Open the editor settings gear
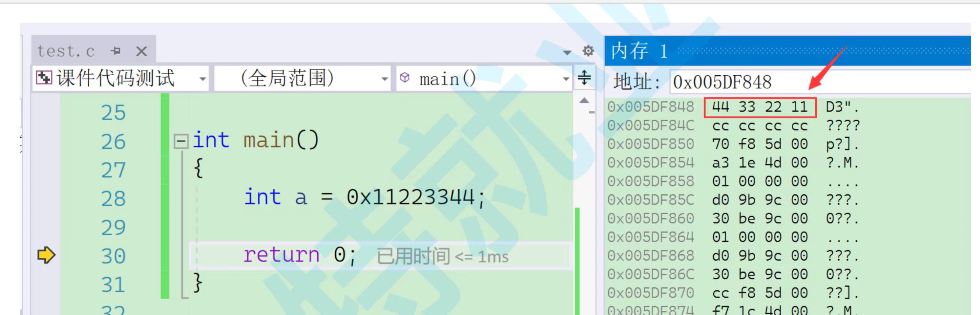 [588, 51]
